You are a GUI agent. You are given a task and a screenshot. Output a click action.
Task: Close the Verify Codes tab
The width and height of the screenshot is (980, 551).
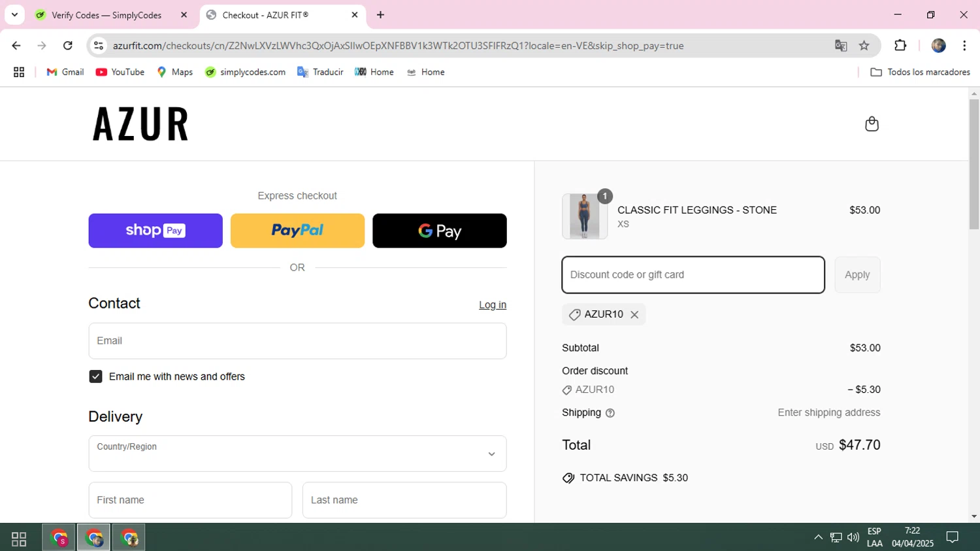tap(184, 15)
